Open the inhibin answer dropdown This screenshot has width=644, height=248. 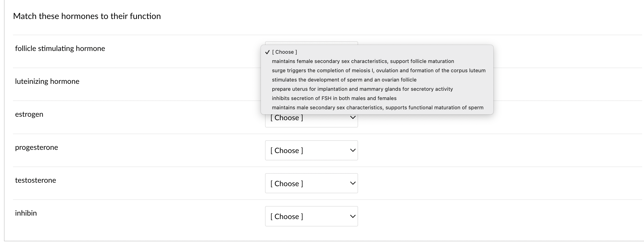pos(311,216)
